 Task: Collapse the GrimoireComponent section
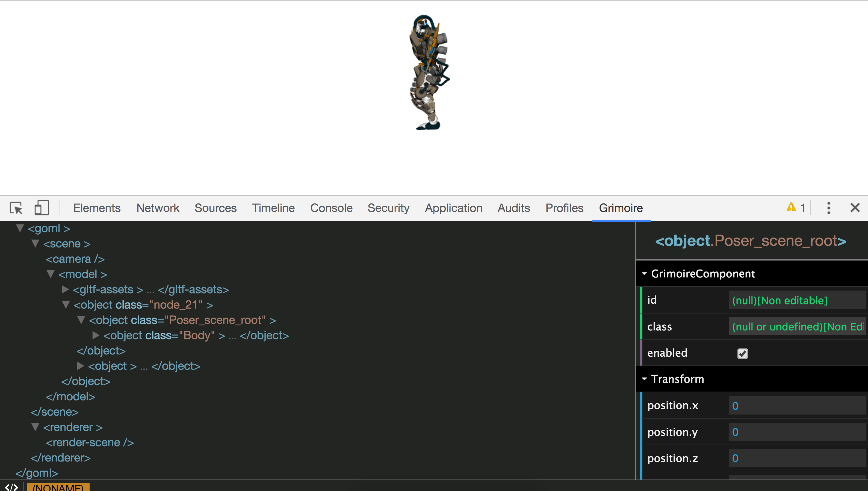(645, 273)
